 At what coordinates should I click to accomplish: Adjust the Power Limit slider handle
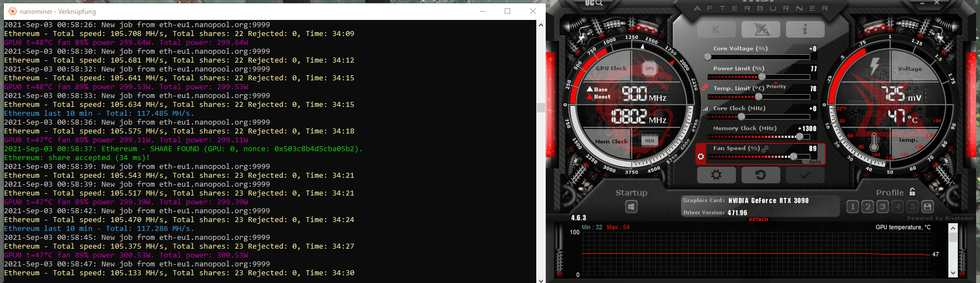click(762, 76)
